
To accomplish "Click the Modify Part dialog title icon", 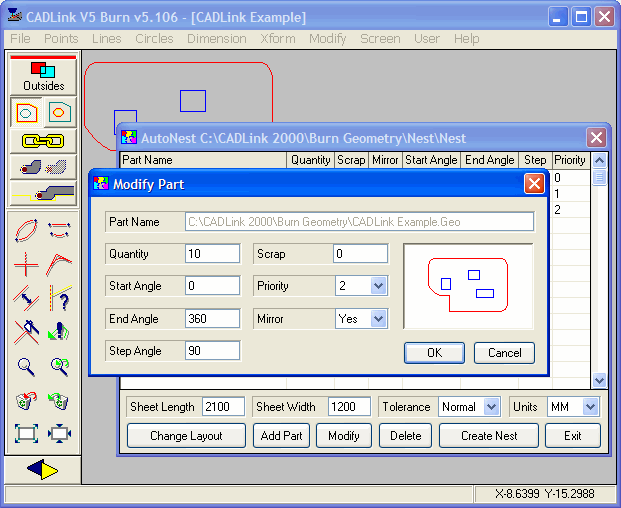I will 101,184.
